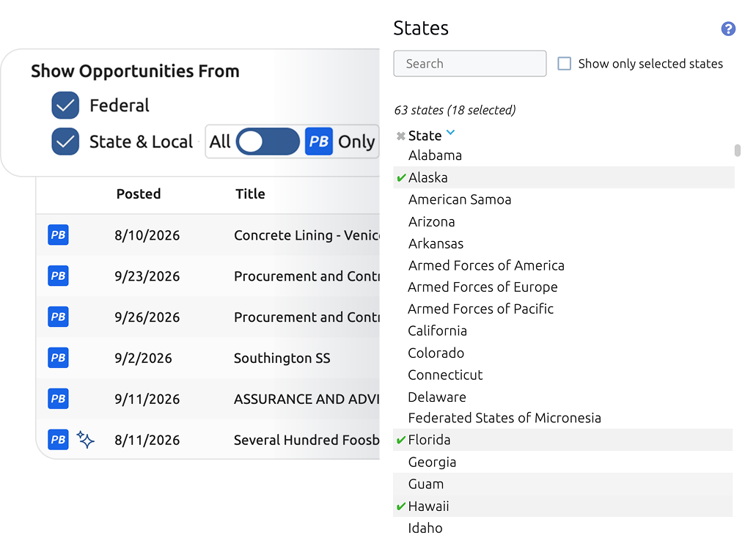The height and width of the screenshot is (552, 756).
Task: Toggle the All / PB Only switch
Action: pos(268,141)
